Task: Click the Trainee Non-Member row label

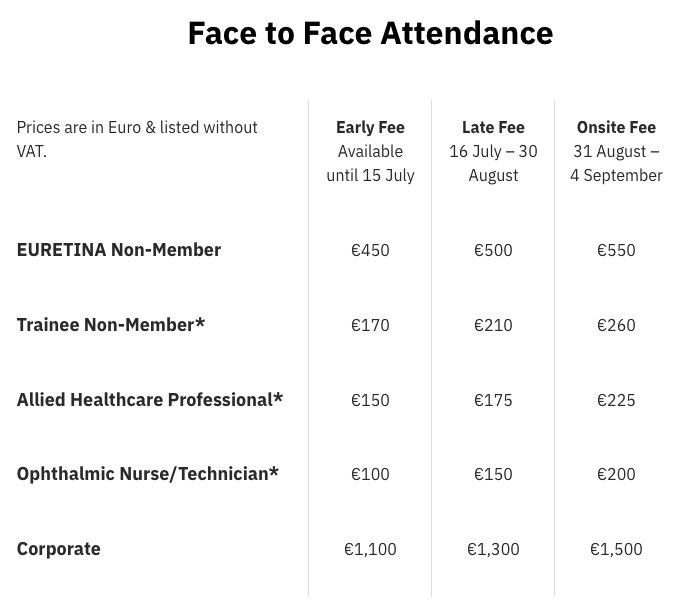Action: (x=111, y=325)
